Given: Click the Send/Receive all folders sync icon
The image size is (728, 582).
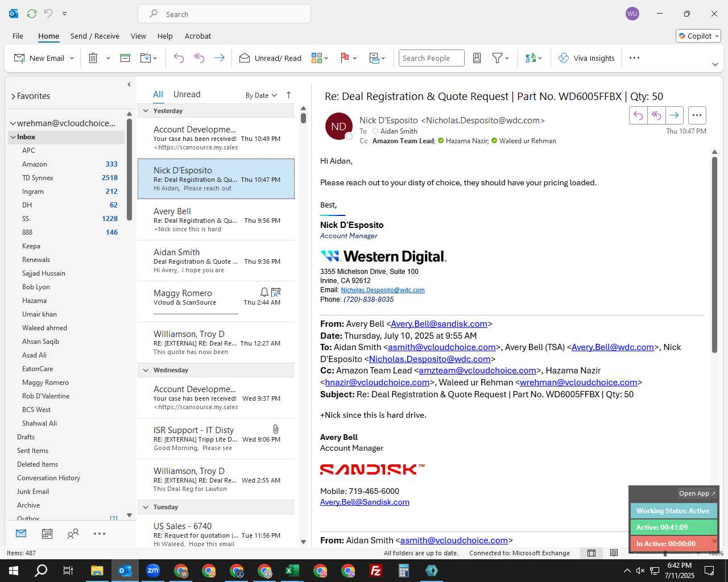Looking at the screenshot, I should coord(32,14).
